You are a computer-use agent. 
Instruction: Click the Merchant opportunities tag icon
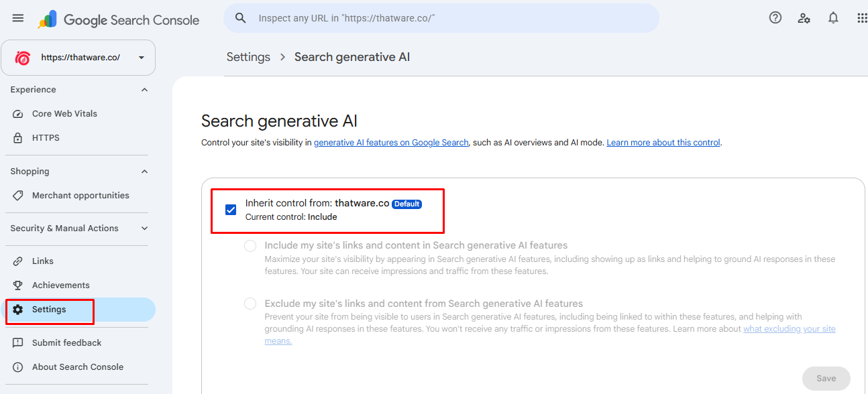[18, 196]
